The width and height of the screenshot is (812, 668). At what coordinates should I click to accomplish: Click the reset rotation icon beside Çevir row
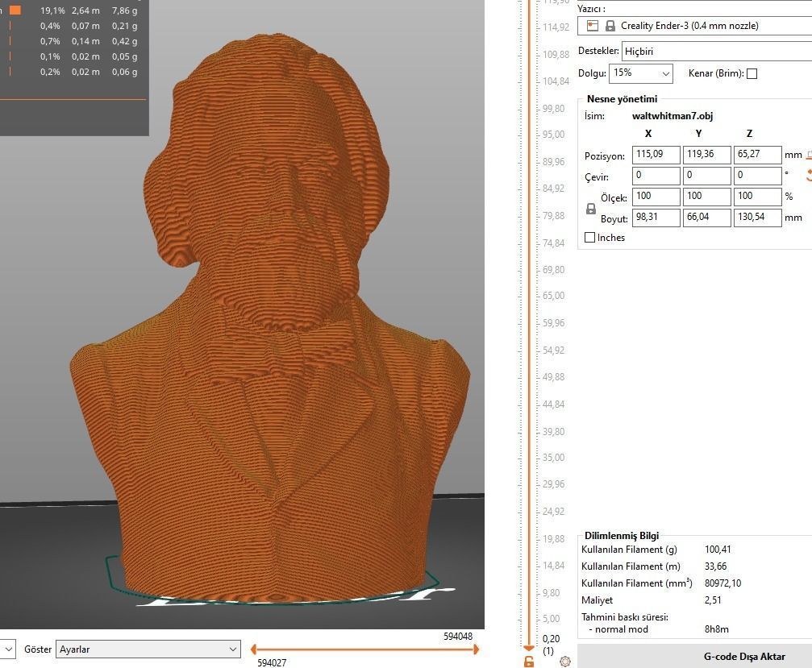[x=809, y=175]
